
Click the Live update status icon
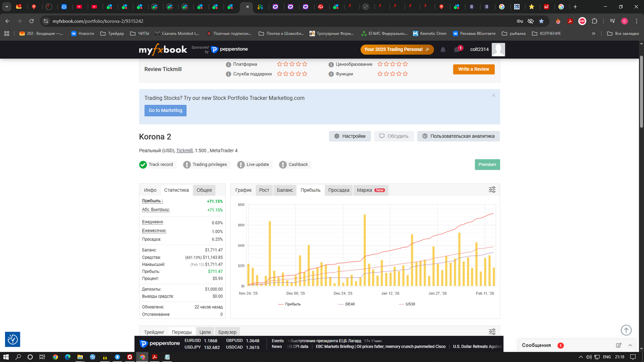coord(241,165)
